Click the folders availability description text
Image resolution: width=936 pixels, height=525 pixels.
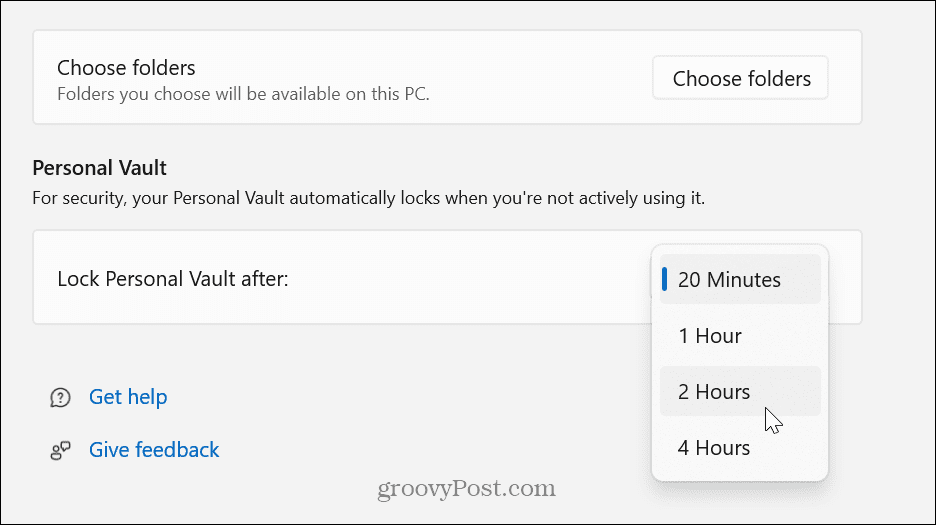click(x=243, y=94)
